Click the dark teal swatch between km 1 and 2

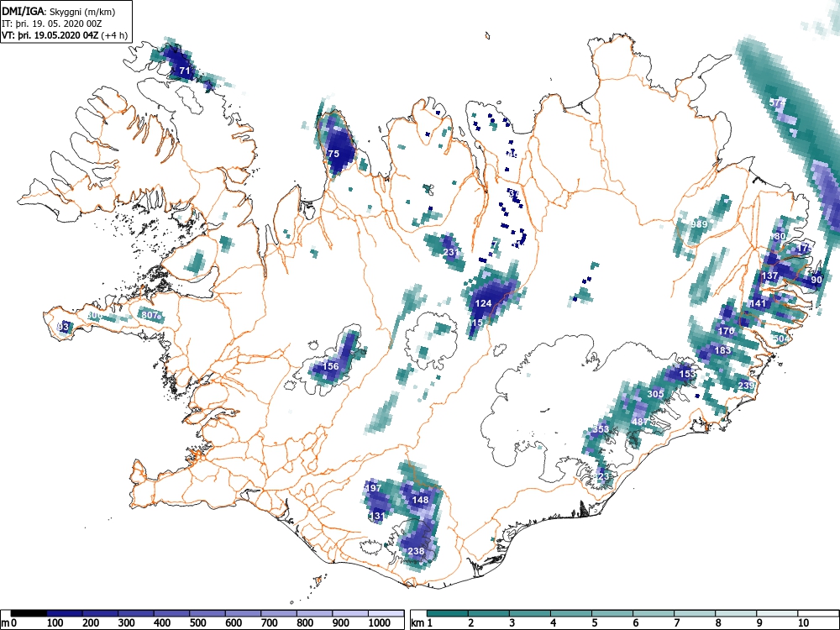(x=448, y=613)
